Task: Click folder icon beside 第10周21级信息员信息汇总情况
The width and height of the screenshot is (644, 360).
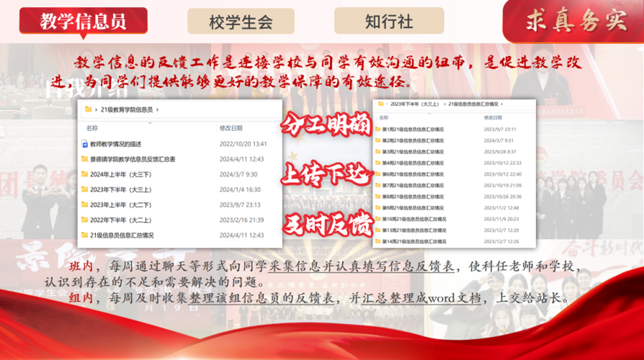Action: [377, 219]
